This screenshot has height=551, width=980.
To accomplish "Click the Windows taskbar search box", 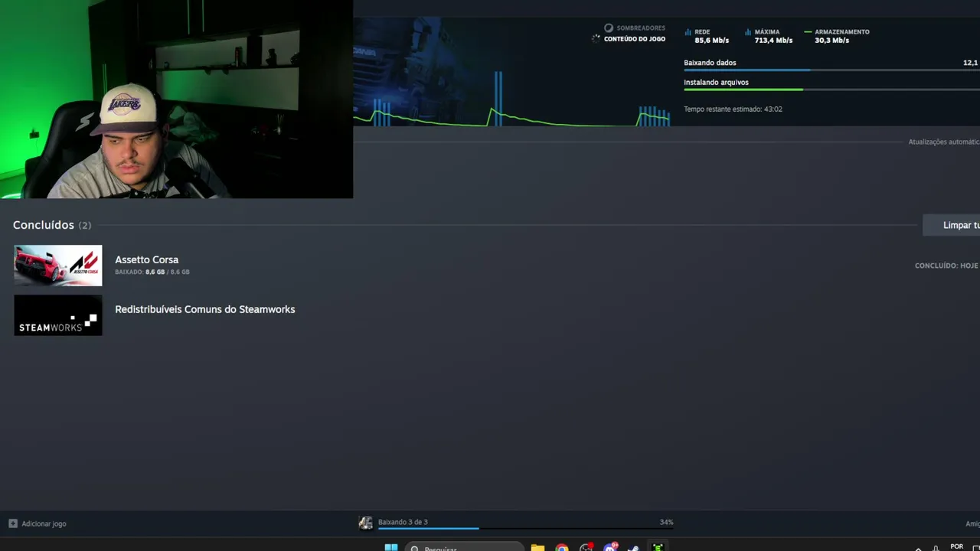I will tap(465, 546).
